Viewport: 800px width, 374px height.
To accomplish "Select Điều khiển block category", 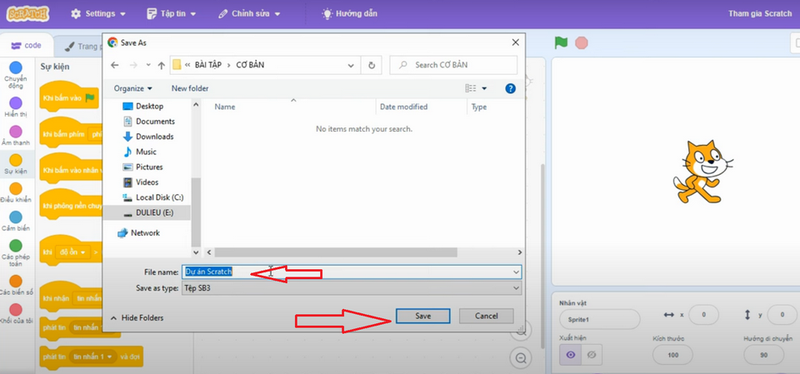I will tap(16, 193).
